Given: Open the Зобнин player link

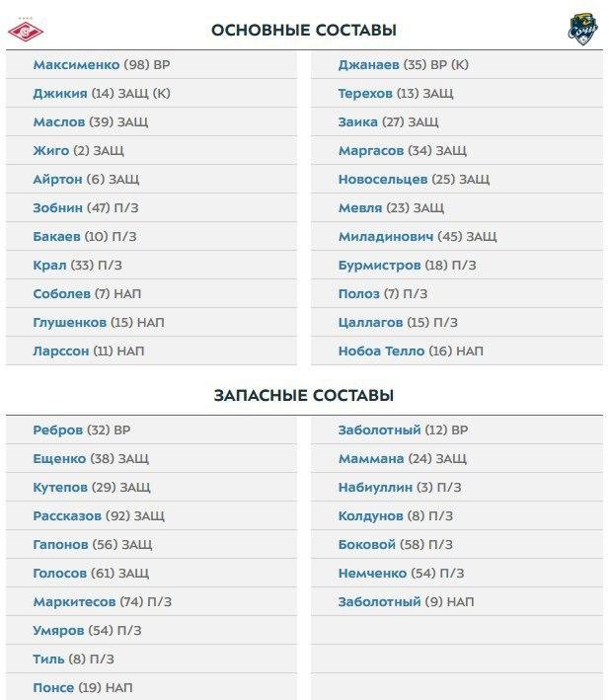Looking at the screenshot, I should click(x=59, y=208).
